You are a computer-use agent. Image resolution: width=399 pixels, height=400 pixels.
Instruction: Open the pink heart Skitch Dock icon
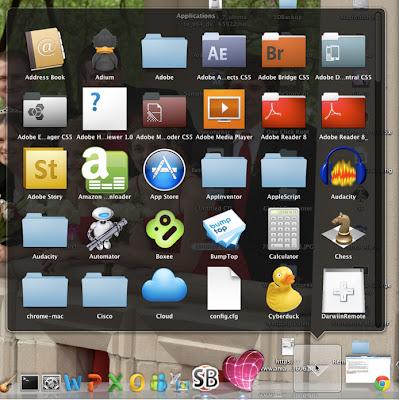pyautogui.click(x=244, y=370)
